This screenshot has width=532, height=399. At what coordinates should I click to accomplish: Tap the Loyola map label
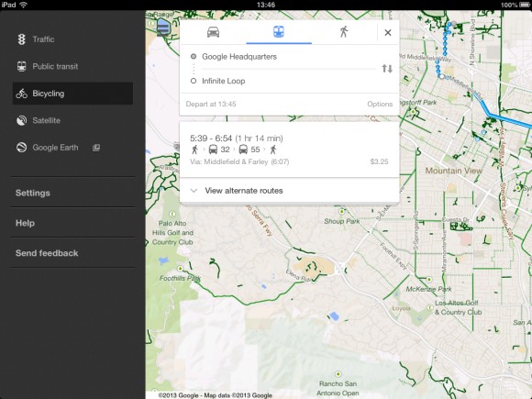coord(401,308)
